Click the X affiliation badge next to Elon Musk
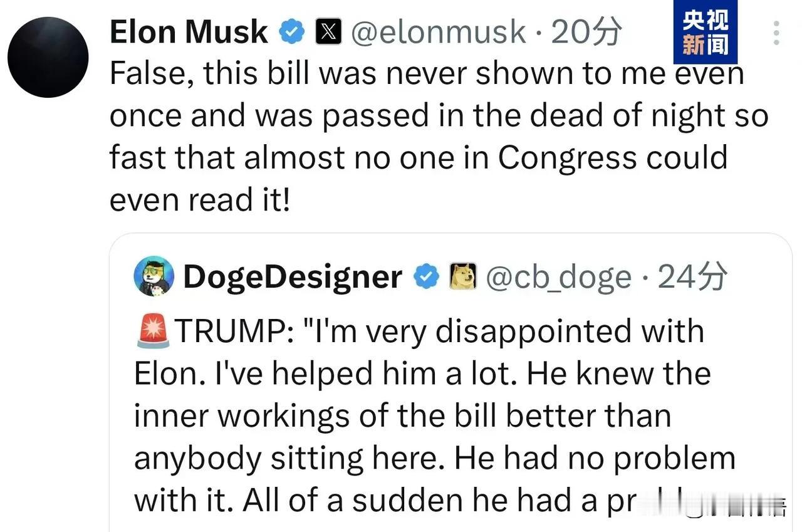 pos(328,32)
